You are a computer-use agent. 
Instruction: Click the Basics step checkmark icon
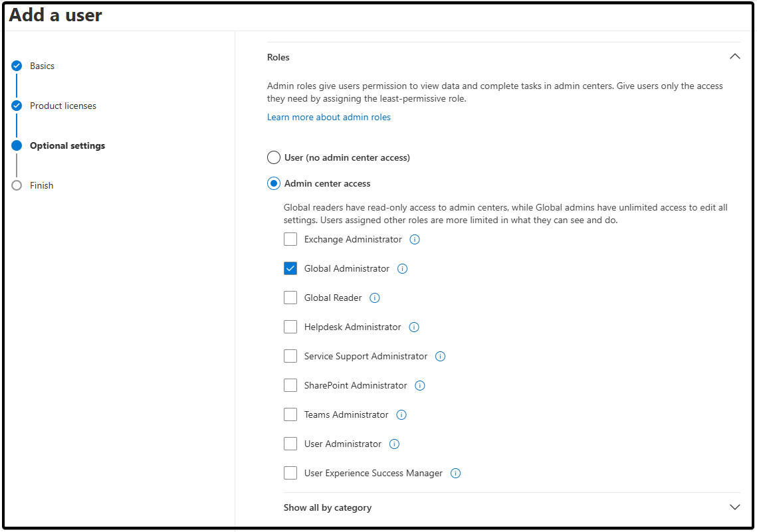[17, 66]
